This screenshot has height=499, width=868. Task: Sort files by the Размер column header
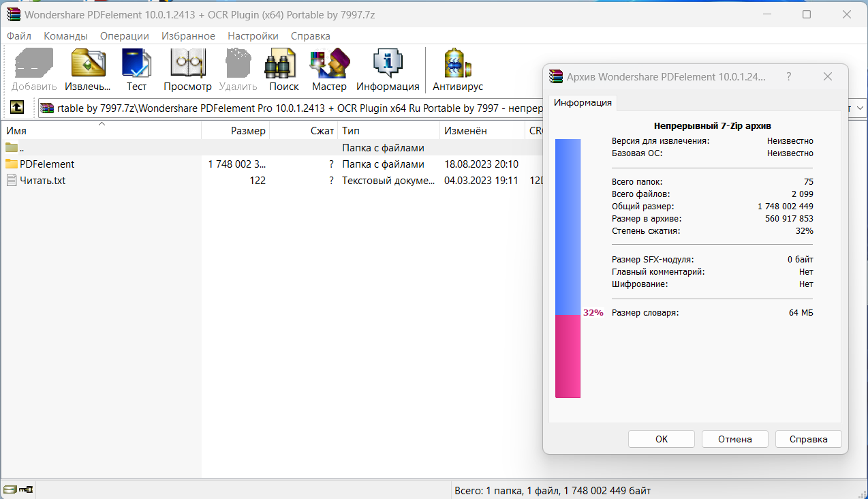pos(249,130)
